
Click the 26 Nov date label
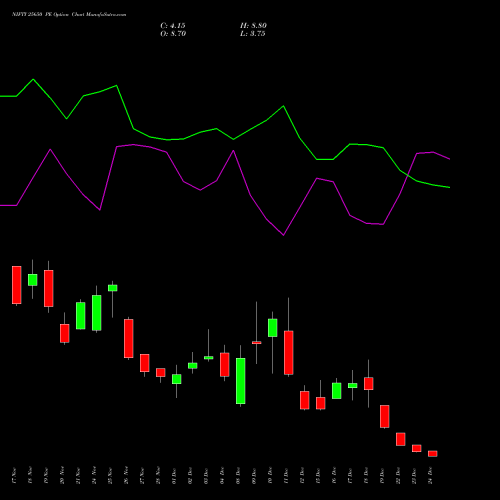pyautogui.click(x=126, y=476)
